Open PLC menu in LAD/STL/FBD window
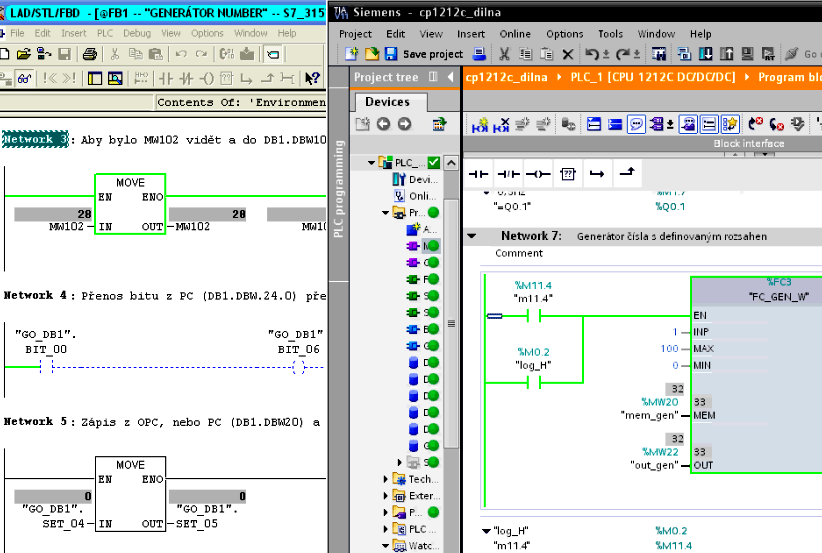The height and width of the screenshot is (553, 822). tap(105, 33)
